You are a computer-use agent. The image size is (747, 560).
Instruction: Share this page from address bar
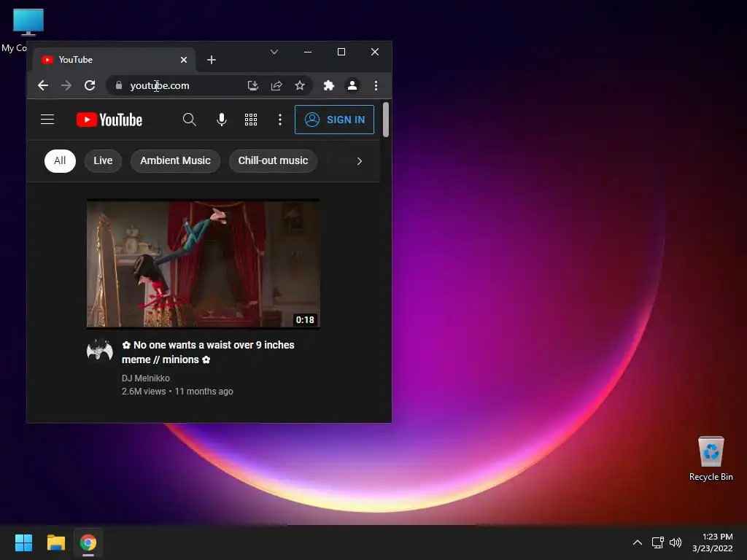(x=276, y=85)
